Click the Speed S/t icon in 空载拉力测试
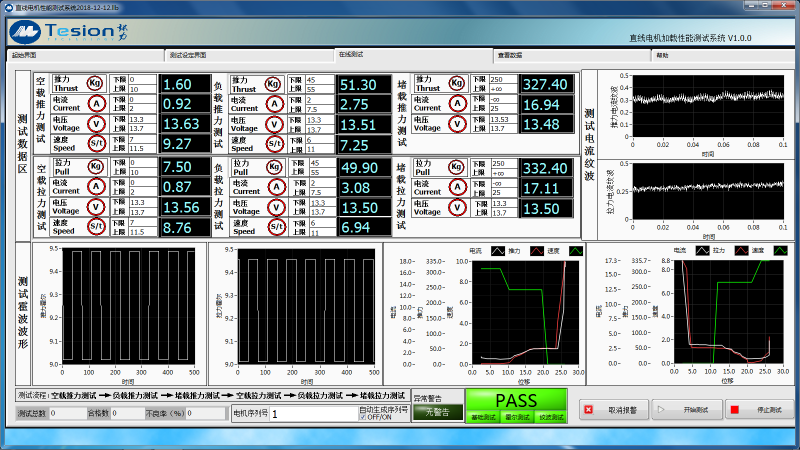Screen dimensions: 800x450 (x=95, y=227)
